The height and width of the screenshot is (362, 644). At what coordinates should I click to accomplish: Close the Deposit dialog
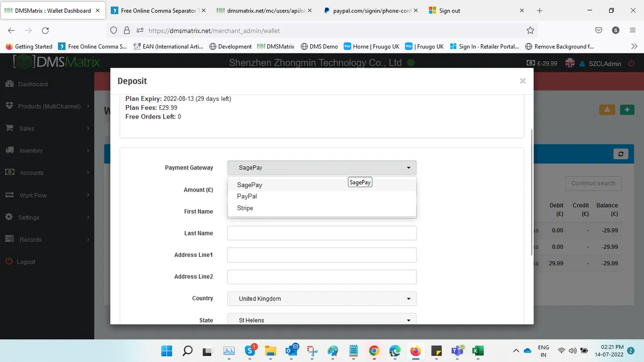click(x=523, y=81)
